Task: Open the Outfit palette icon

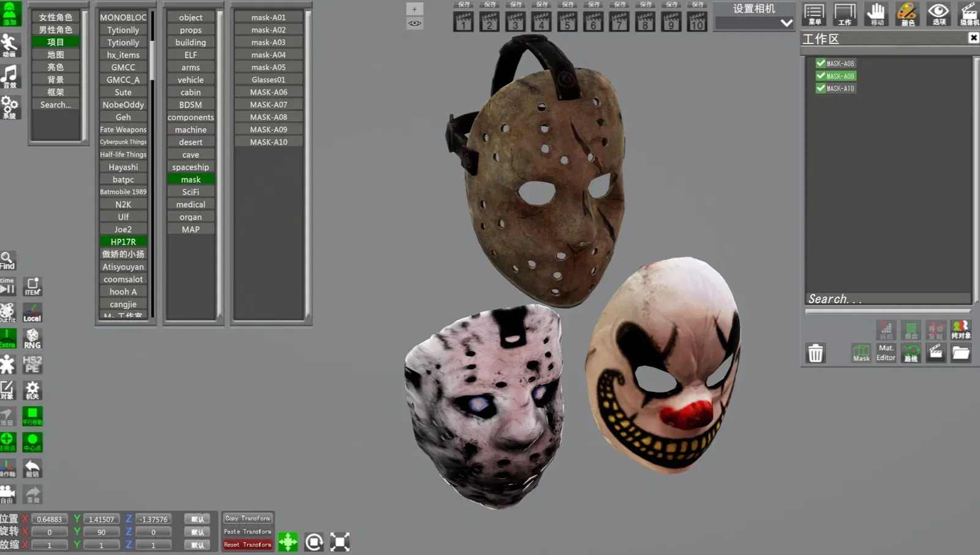Action: point(7,312)
